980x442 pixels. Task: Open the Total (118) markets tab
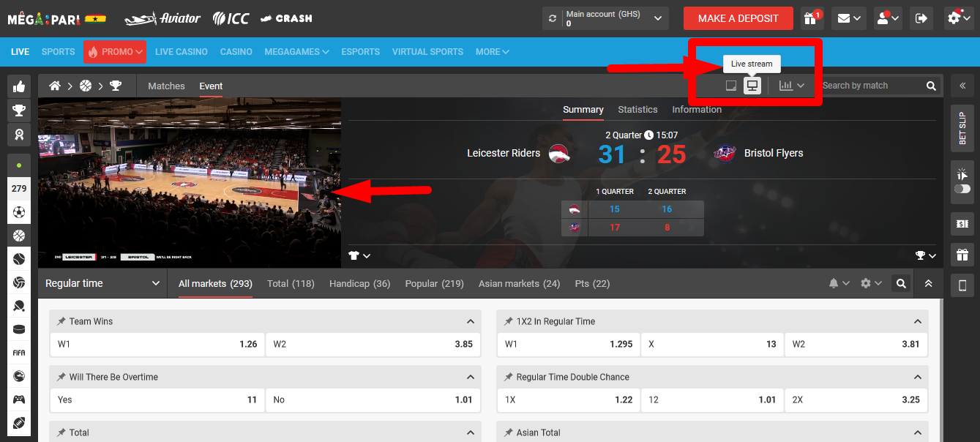pos(291,283)
